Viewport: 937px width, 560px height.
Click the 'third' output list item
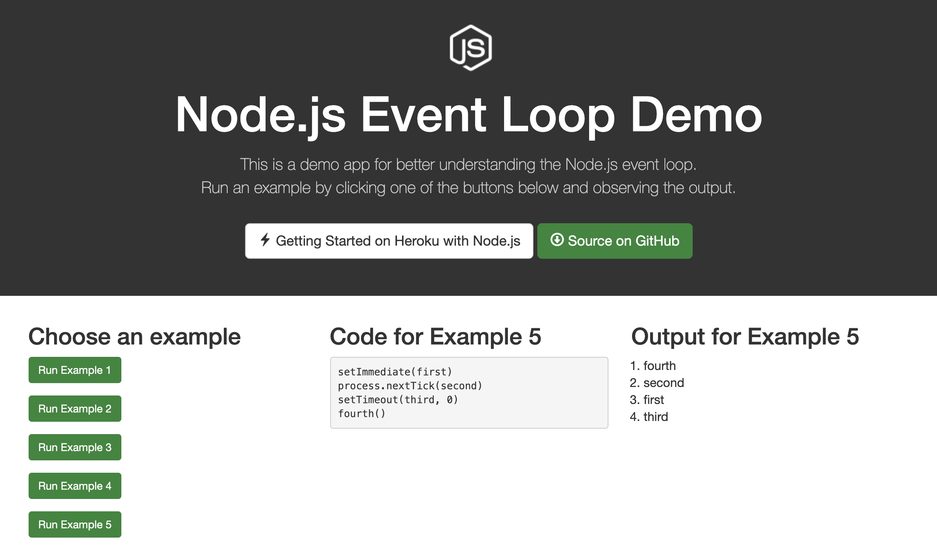656,417
